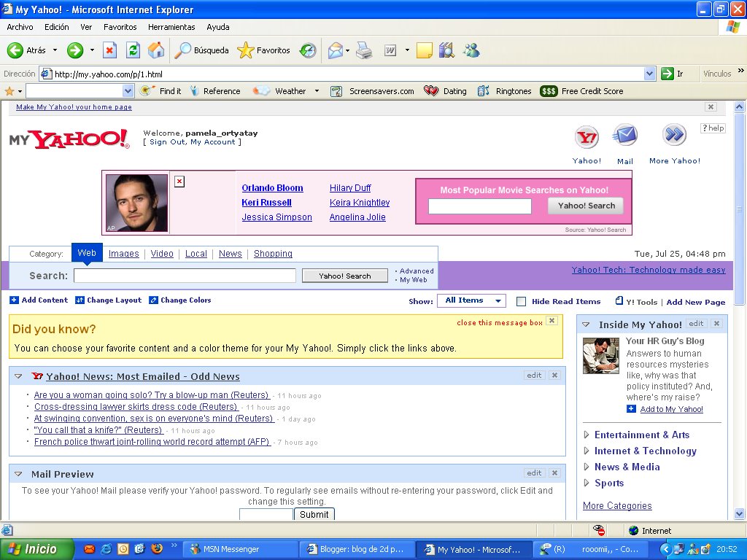Click the movie search input field

pyautogui.click(x=480, y=206)
